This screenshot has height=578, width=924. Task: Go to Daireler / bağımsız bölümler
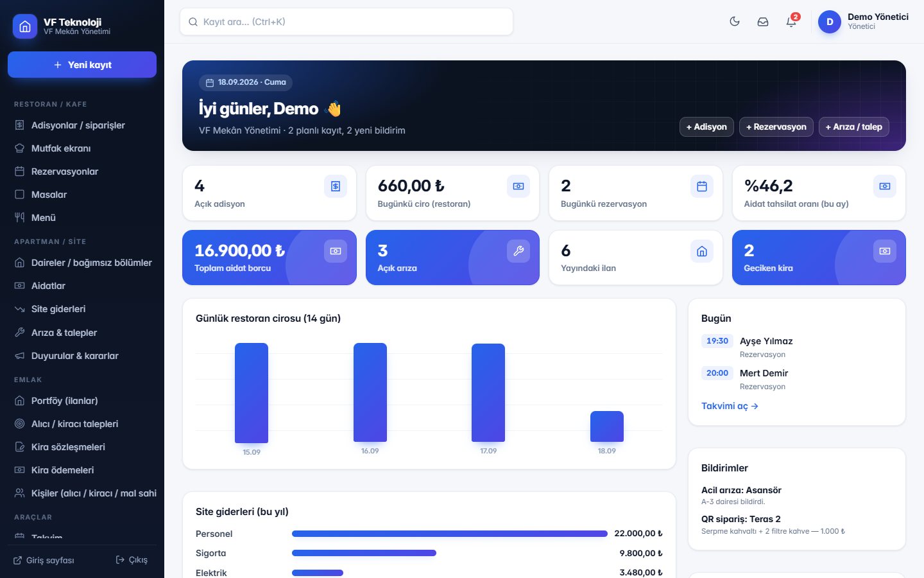pyautogui.click(x=82, y=263)
